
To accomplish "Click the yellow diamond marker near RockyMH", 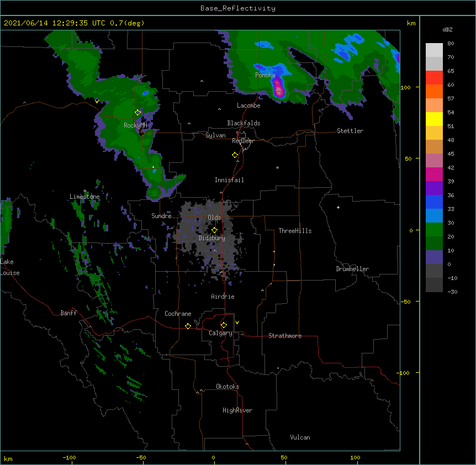I will point(138,112).
